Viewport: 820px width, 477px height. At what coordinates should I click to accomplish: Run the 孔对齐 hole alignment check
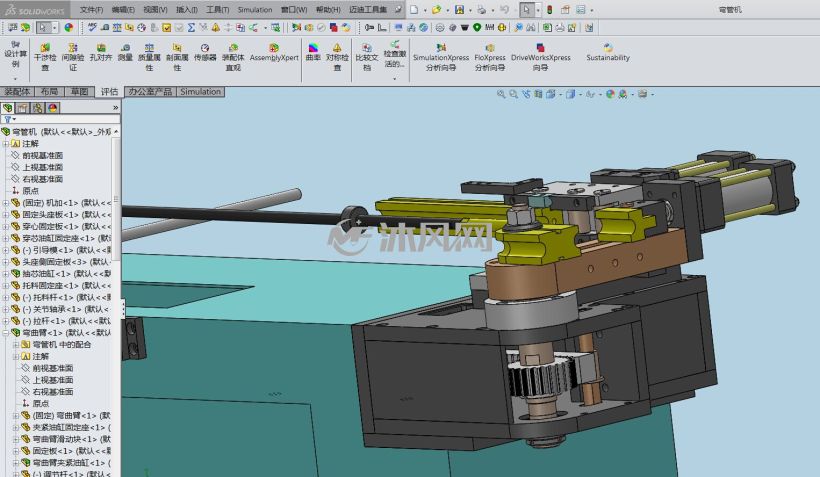click(101, 52)
